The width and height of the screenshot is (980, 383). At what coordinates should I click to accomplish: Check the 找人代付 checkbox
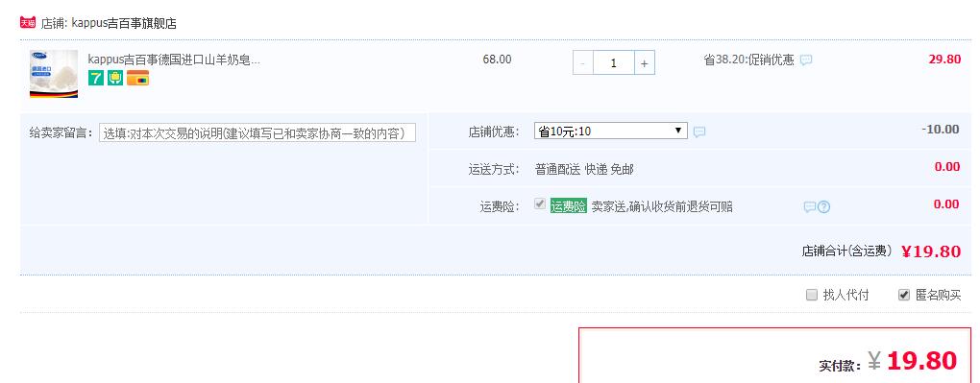click(811, 295)
